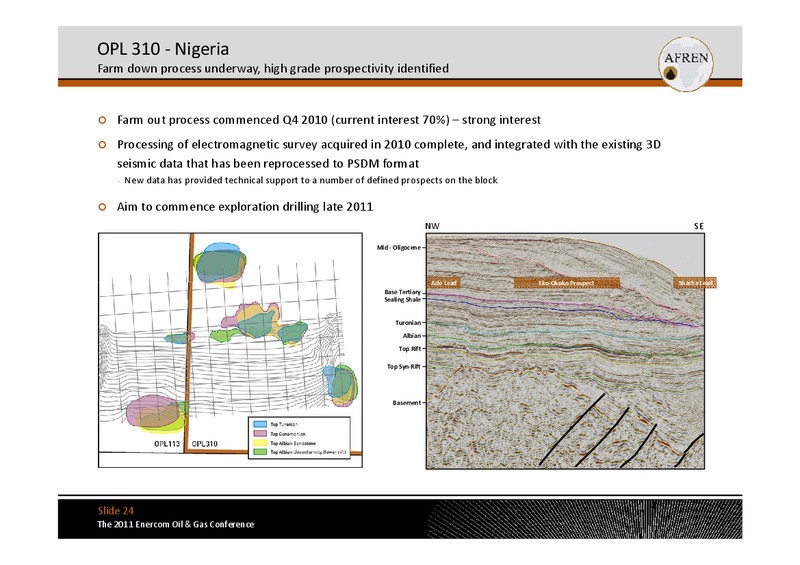Click the "Farm down process underway" subtitle
800x565 pixels.
coord(273,68)
